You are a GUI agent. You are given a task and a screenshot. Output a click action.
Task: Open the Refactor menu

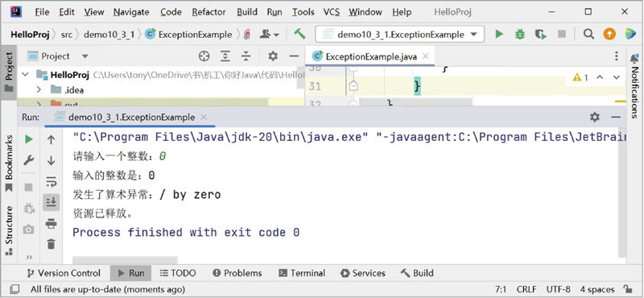(208, 12)
